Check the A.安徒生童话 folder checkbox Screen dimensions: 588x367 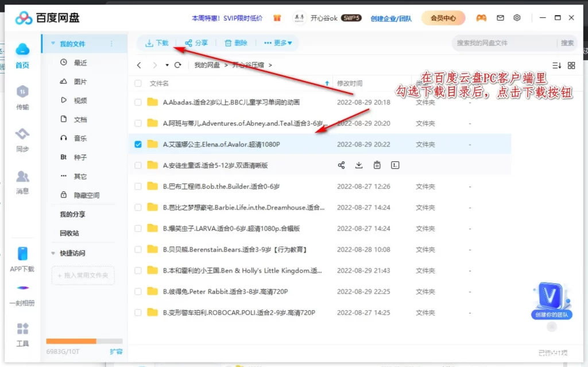click(x=138, y=165)
